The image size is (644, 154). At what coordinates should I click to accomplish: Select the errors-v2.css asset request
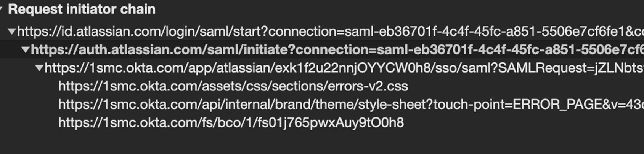233,86
